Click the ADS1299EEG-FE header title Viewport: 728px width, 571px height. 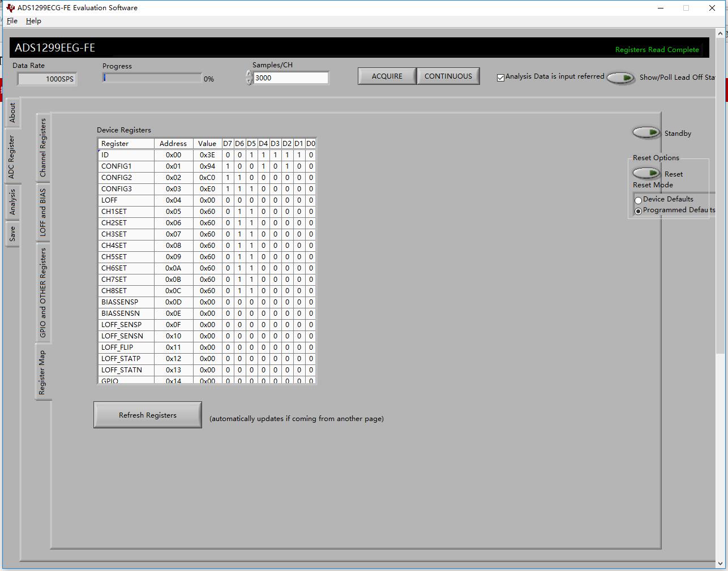(x=55, y=48)
